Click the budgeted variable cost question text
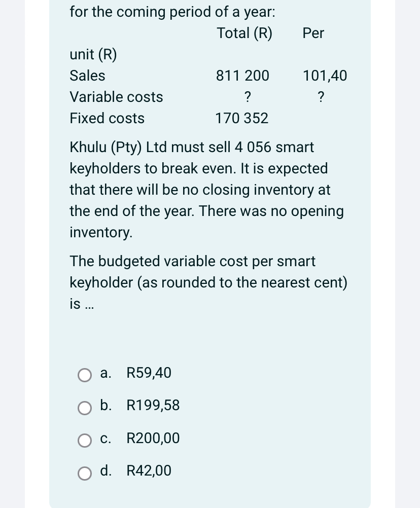 pyautogui.click(x=208, y=282)
